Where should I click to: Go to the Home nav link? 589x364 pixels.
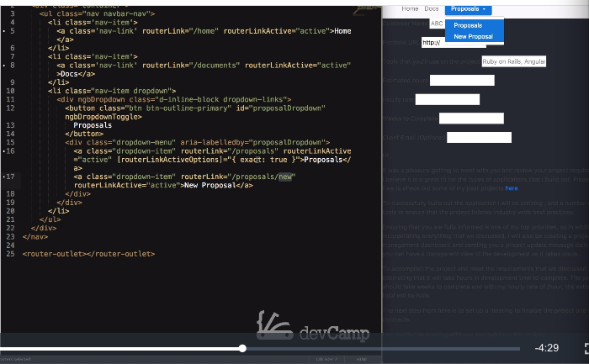tap(410, 8)
